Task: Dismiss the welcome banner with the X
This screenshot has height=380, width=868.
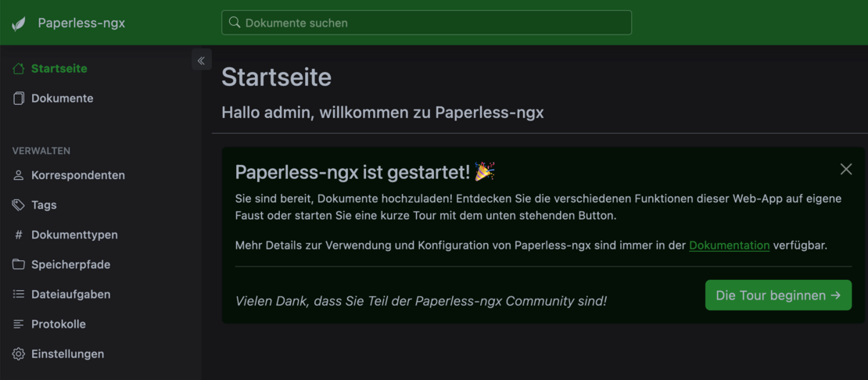Action: point(845,169)
